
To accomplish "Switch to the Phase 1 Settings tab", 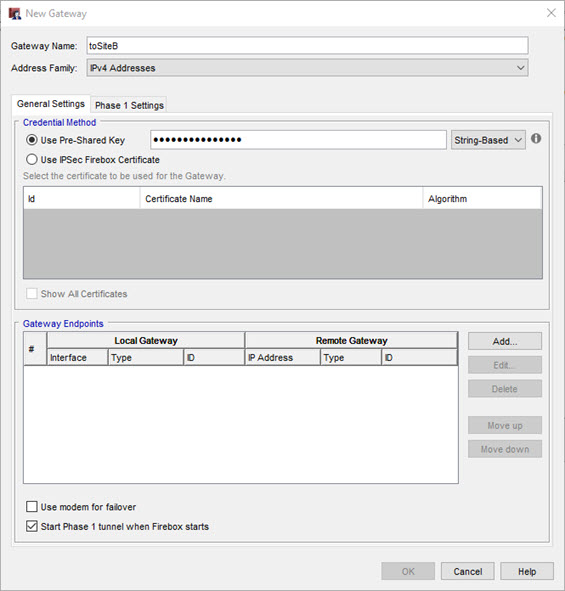I will click(x=129, y=105).
